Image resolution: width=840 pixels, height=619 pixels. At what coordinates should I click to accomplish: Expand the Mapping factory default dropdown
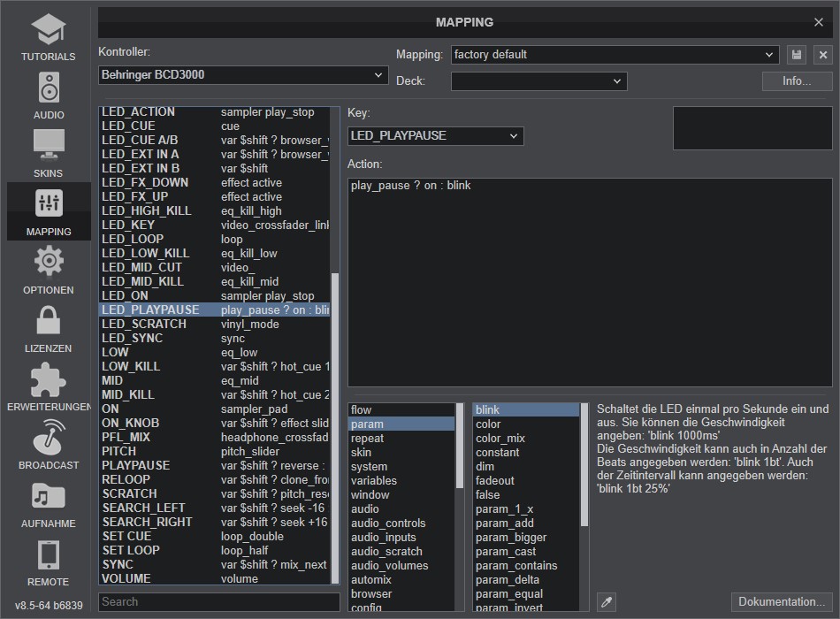[x=615, y=55]
